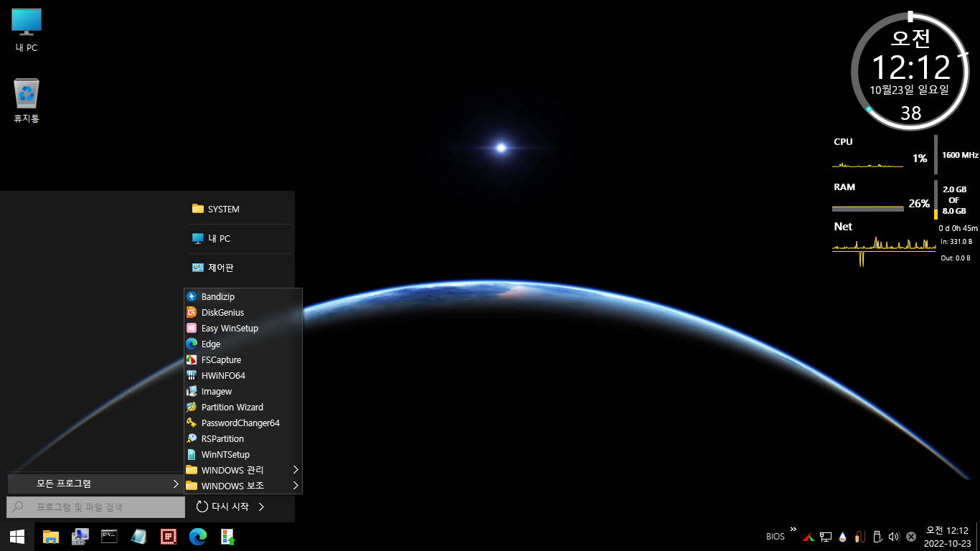
Task: Click the gray X circle tray icon
Action: (x=911, y=537)
